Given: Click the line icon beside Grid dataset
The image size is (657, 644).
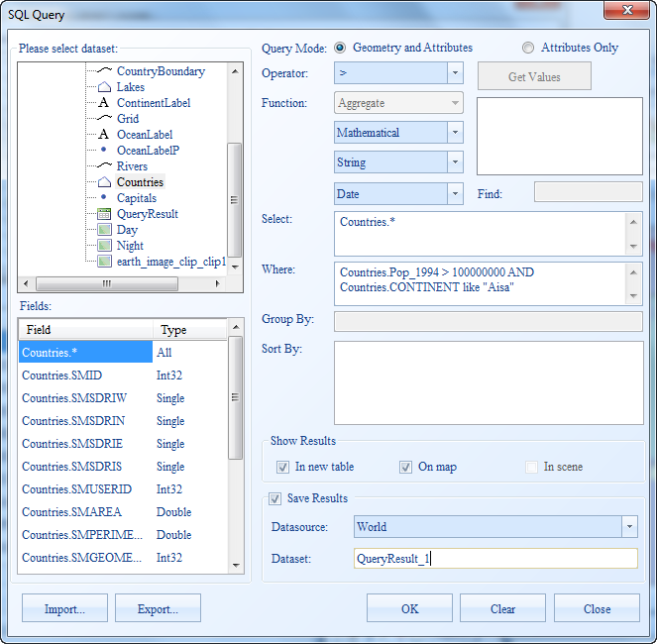Looking at the screenshot, I should 104,119.
